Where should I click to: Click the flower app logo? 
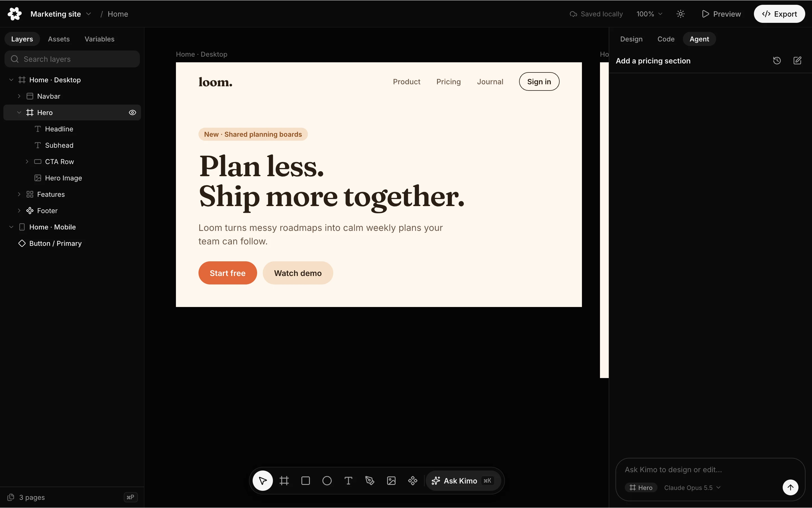pyautogui.click(x=14, y=14)
